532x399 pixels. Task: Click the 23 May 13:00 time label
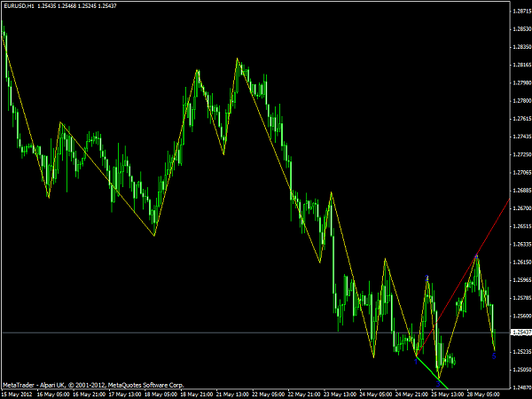click(340, 395)
